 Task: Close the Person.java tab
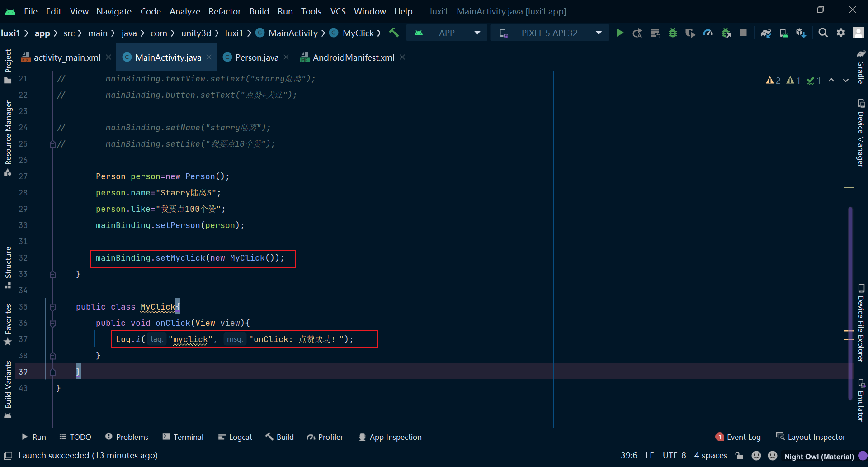[286, 57]
